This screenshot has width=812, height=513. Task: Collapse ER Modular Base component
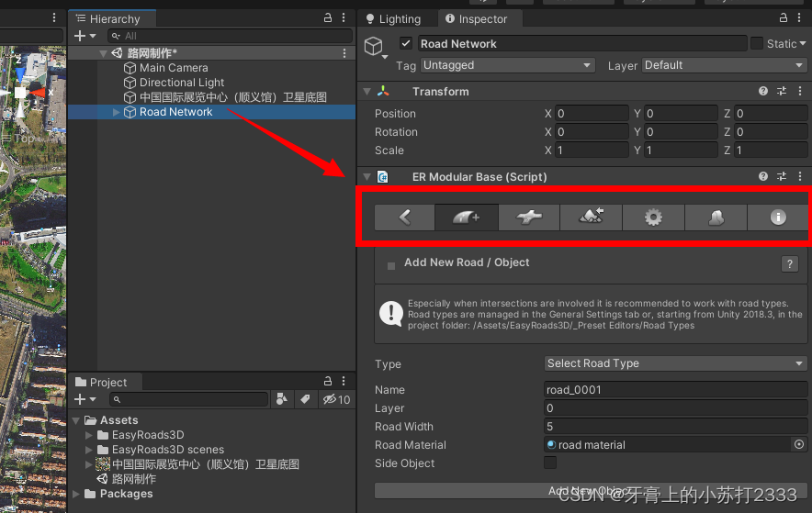click(367, 176)
